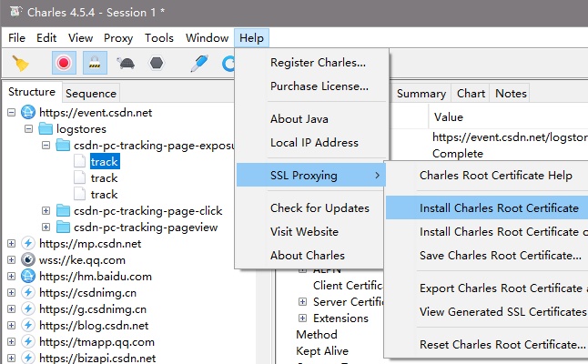Screen dimensions: 588x364
Task: Click the Charles app icon in title bar
Action: click(15, 12)
